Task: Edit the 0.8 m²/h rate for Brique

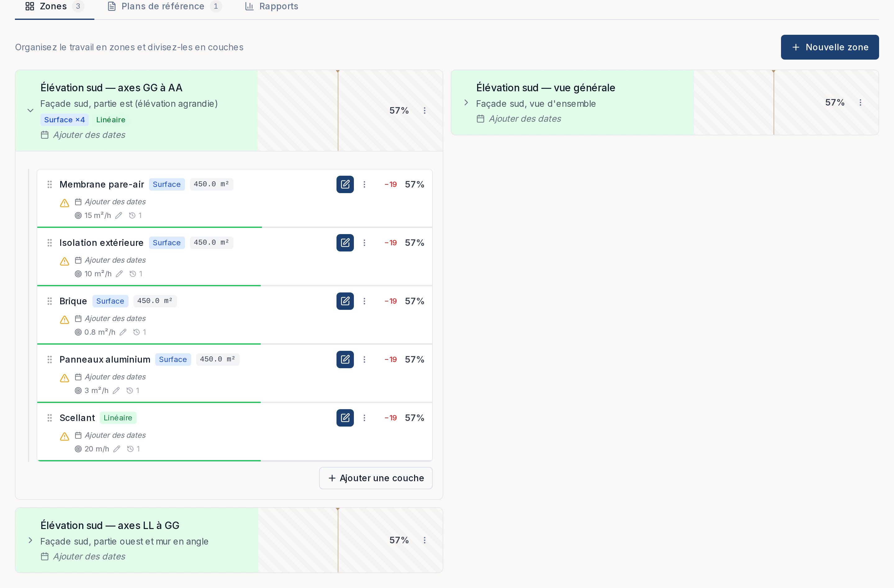Action: coord(123,332)
